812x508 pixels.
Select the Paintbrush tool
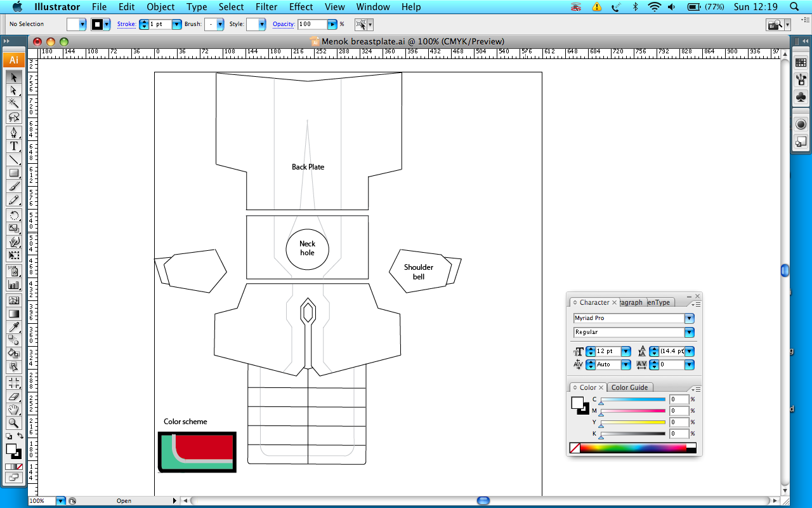(14, 187)
